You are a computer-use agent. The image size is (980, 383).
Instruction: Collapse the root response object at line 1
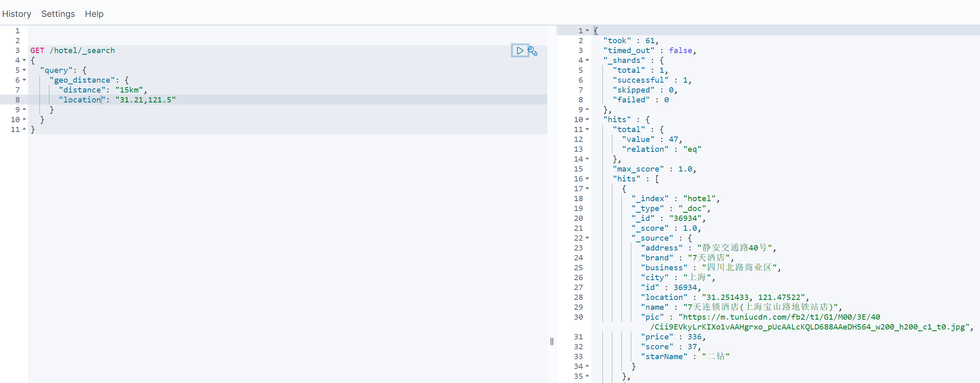click(587, 30)
